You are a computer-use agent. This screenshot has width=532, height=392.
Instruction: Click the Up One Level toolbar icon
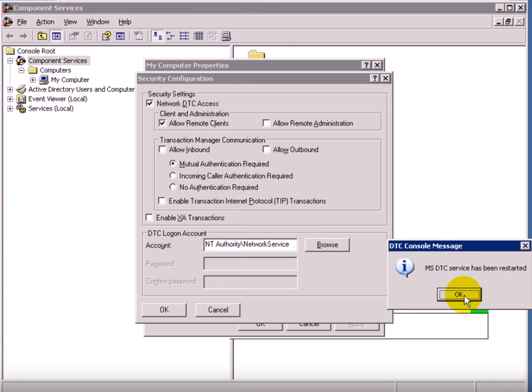[x=42, y=36]
